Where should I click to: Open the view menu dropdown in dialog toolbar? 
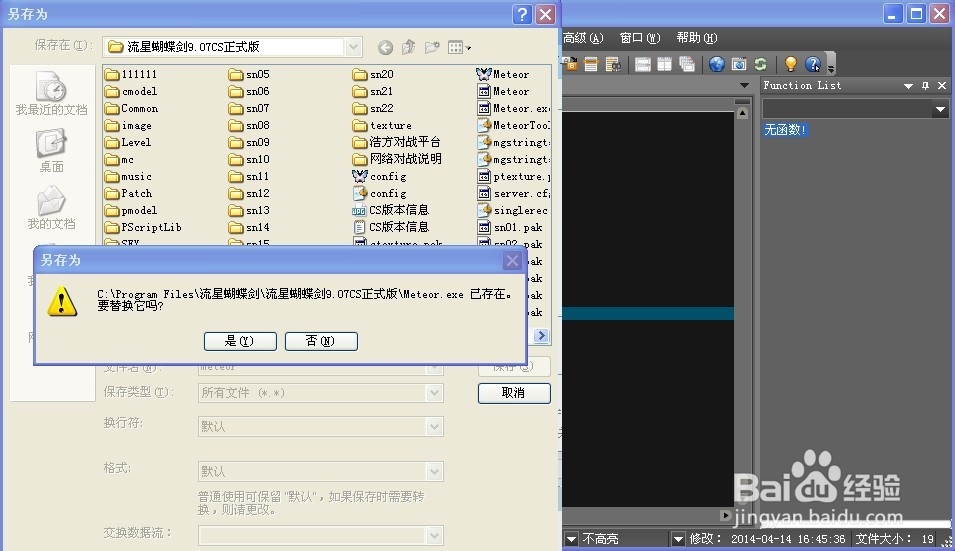click(459, 47)
